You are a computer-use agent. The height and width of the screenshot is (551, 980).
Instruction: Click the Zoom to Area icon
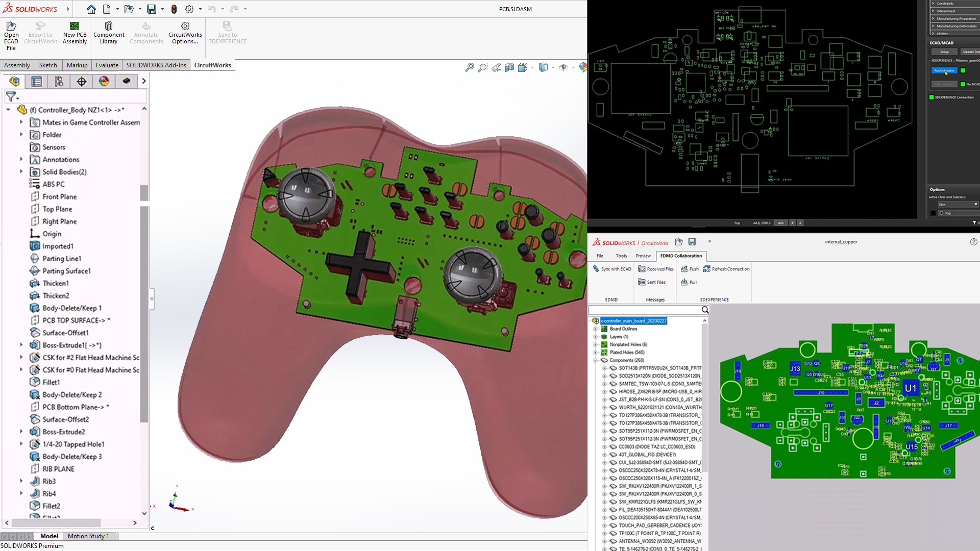[x=483, y=67]
